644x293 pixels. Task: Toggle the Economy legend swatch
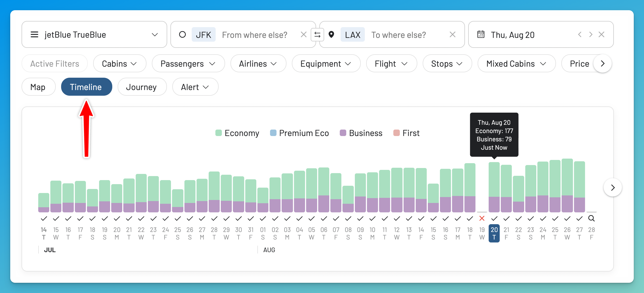click(x=218, y=133)
